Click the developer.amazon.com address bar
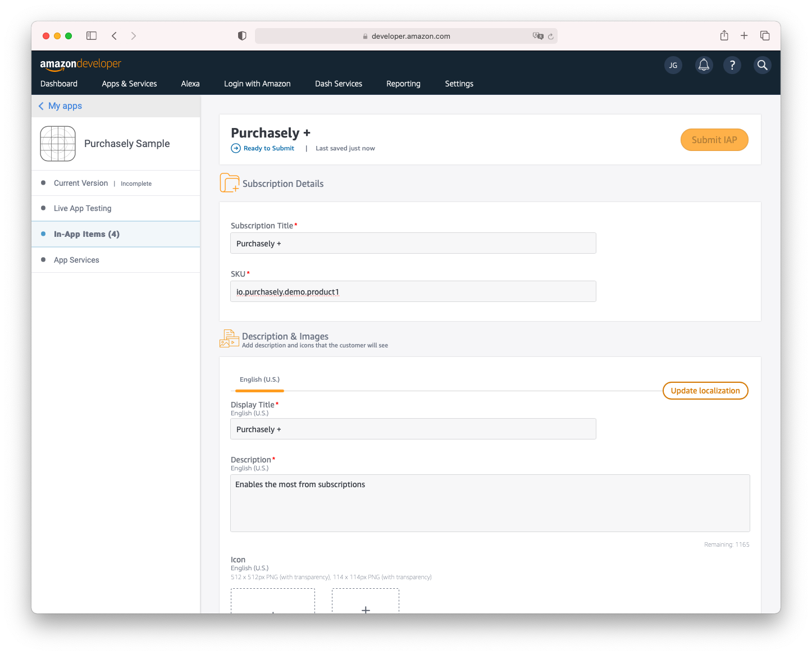Viewport: 812px width, 655px height. (x=406, y=36)
